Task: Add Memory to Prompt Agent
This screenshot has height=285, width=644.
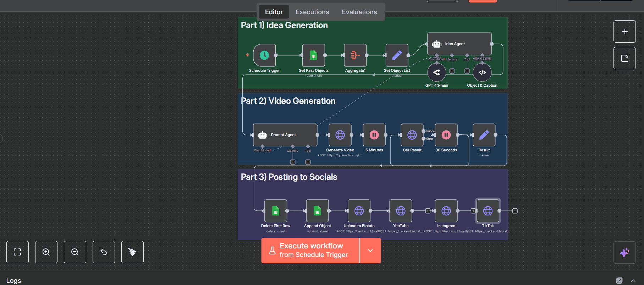Action: 293,162
